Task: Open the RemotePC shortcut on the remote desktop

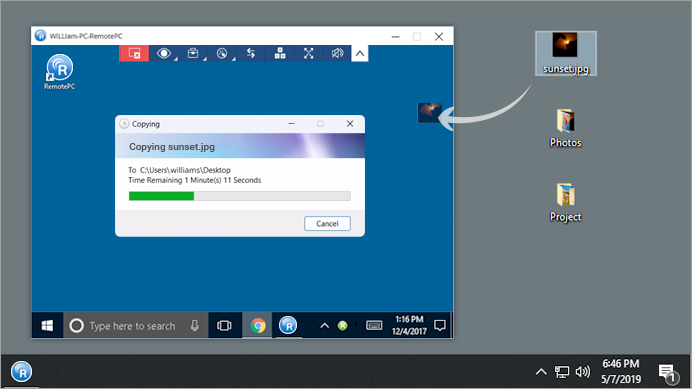Action: pyautogui.click(x=60, y=72)
